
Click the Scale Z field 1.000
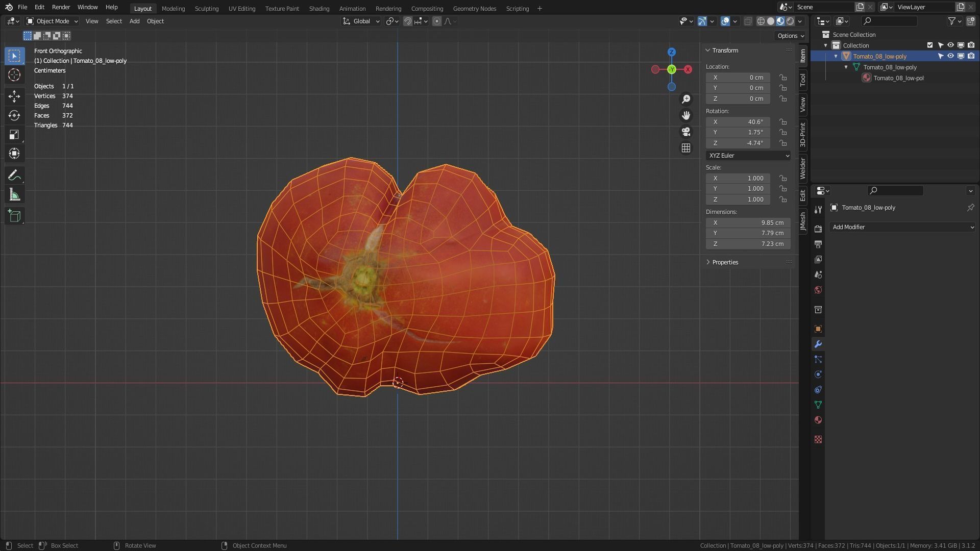(738, 199)
